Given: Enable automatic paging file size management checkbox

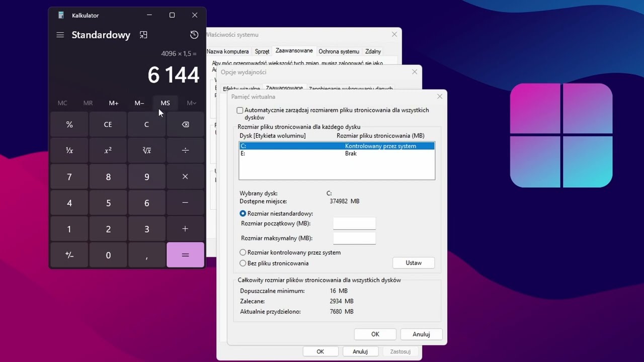Looking at the screenshot, I should click(x=240, y=110).
